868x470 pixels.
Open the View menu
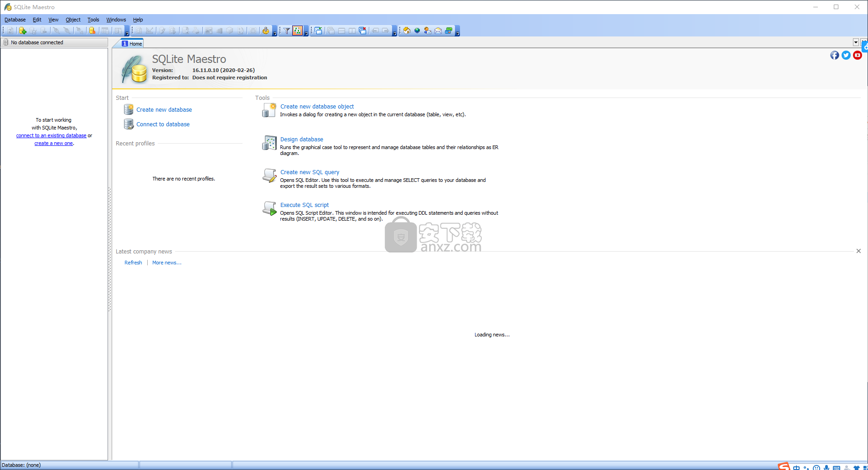point(53,20)
